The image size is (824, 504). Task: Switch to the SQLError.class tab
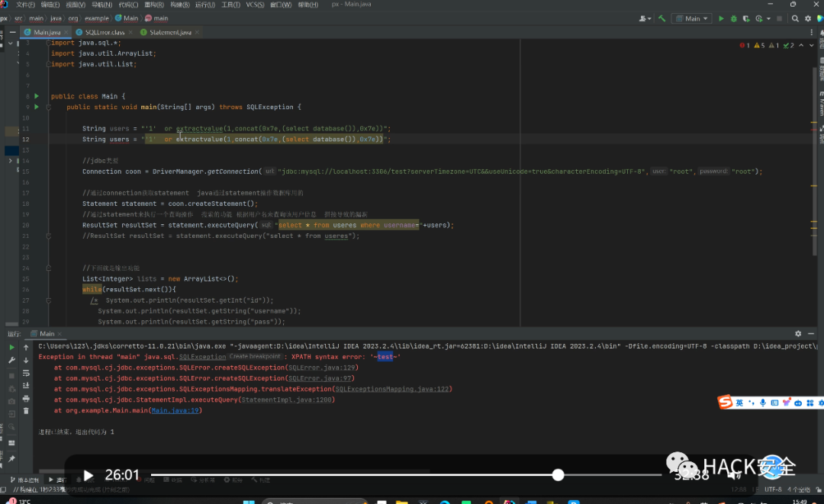pyautogui.click(x=104, y=33)
